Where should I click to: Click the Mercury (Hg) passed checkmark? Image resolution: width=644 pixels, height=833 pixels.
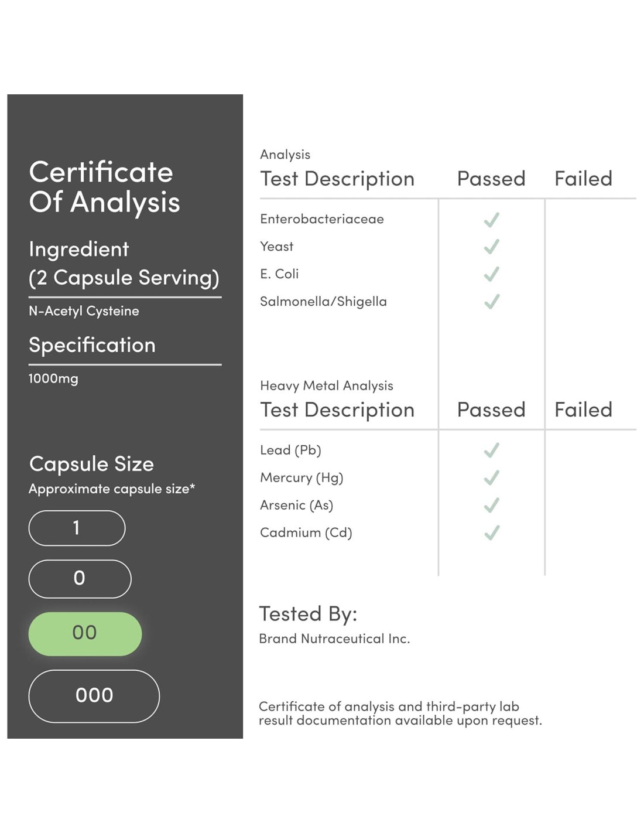(x=491, y=477)
